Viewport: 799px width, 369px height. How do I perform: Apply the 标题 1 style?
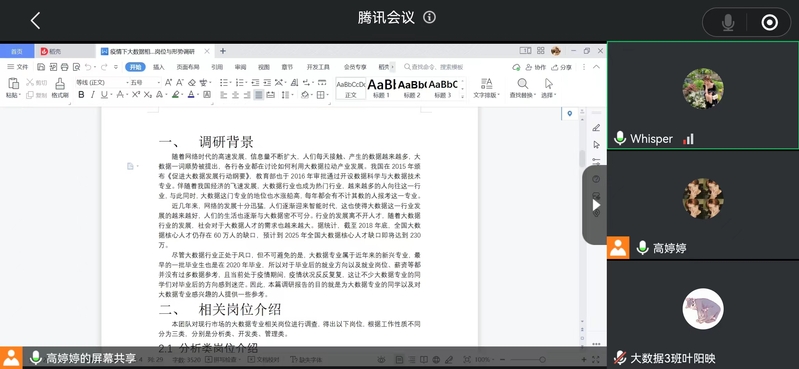[x=381, y=88]
